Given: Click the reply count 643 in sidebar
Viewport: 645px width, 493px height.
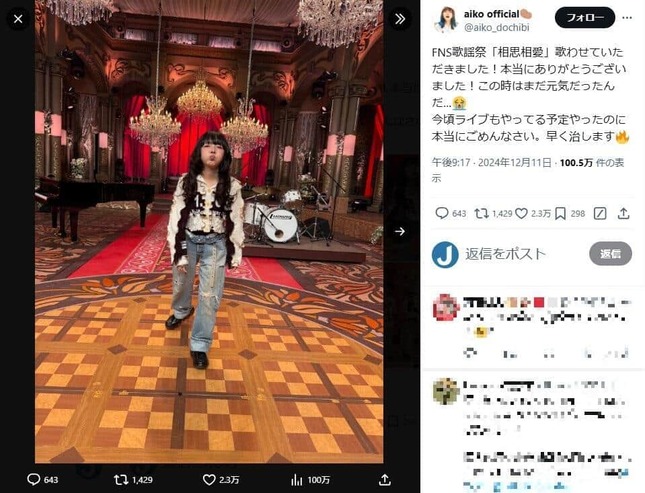Looking at the screenshot, I should click(x=459, y=214).
